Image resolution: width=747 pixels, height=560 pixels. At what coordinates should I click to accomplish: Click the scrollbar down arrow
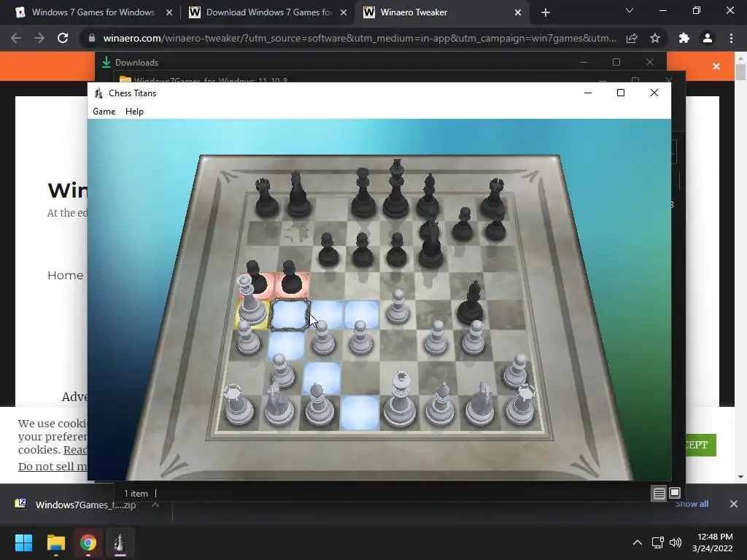coord(740,477)
